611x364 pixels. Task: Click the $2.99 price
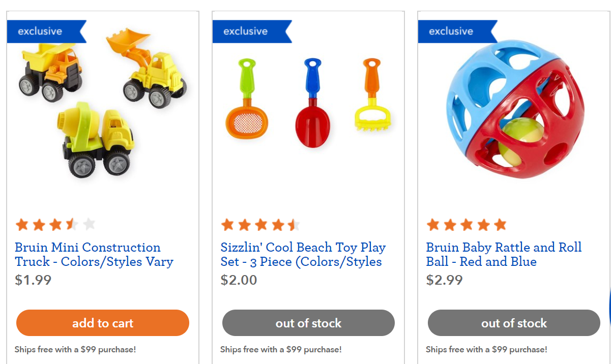444,280
